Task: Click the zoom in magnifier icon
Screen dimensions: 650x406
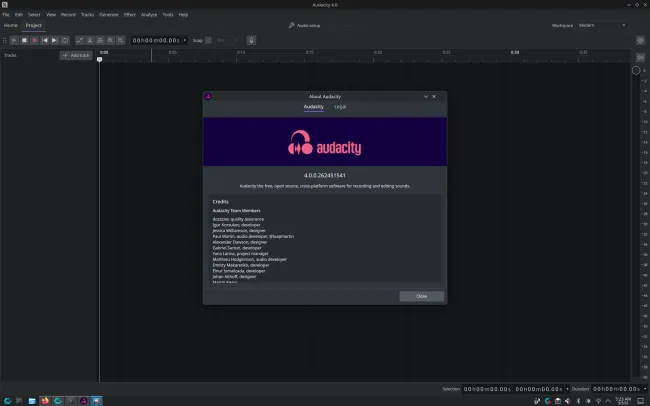Action: 110,40
